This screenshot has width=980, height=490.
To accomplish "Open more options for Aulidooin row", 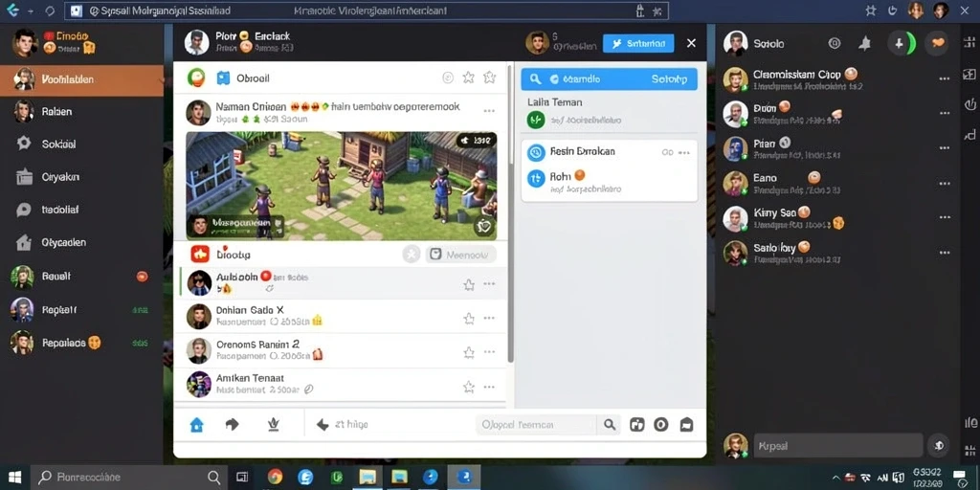I will [489, 283].
